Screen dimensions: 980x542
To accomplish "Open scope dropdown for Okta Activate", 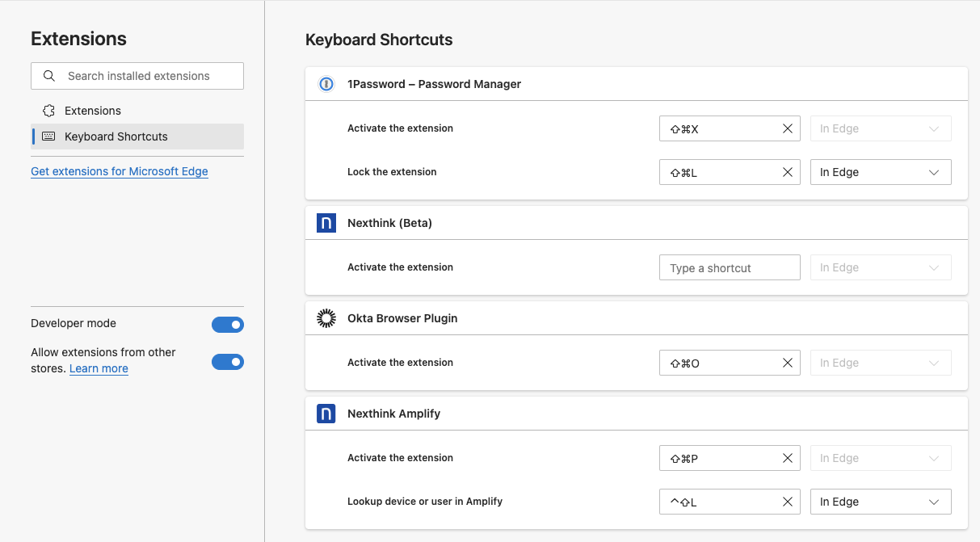I will point(881,363).
